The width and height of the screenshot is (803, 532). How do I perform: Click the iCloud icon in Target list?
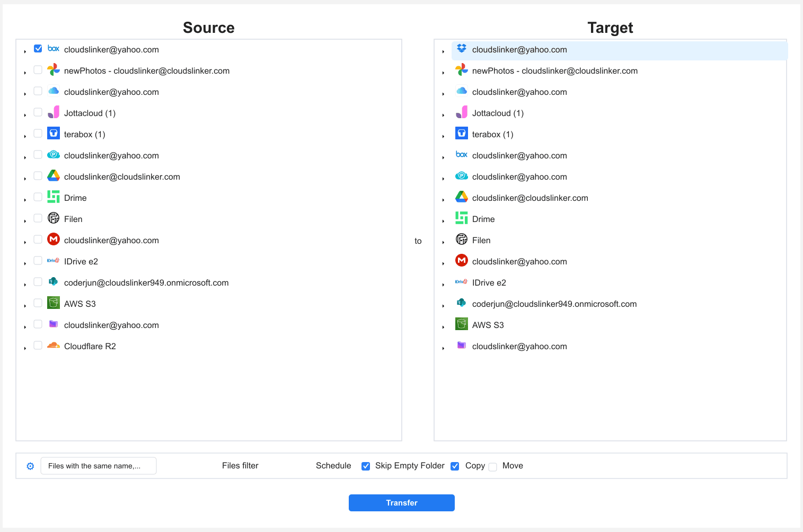click(x=462, y=91)
